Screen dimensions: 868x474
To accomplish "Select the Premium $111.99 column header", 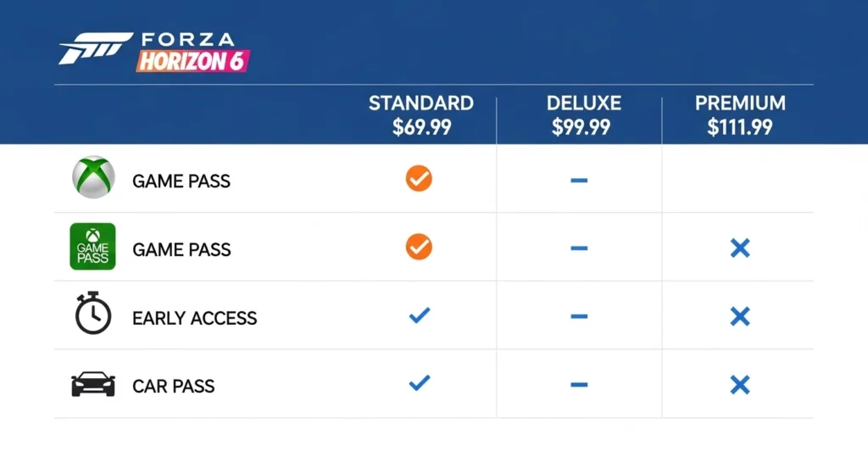I will [x=740, y=116].
